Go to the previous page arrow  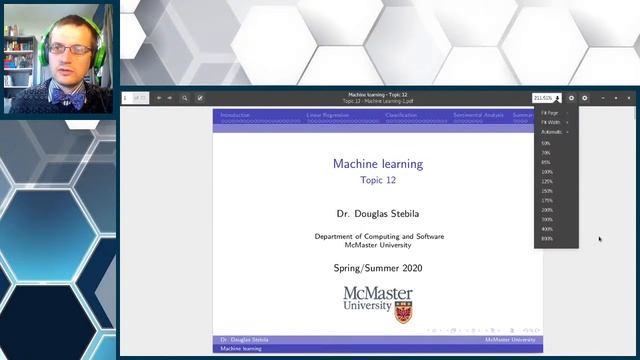point(159,98)
